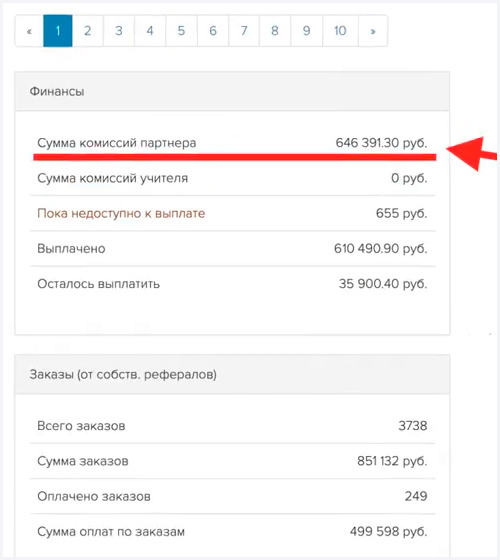Click the Осталось выплатить row
The image size is (500, 560).
pyautogui.click(x=232, y=284)
